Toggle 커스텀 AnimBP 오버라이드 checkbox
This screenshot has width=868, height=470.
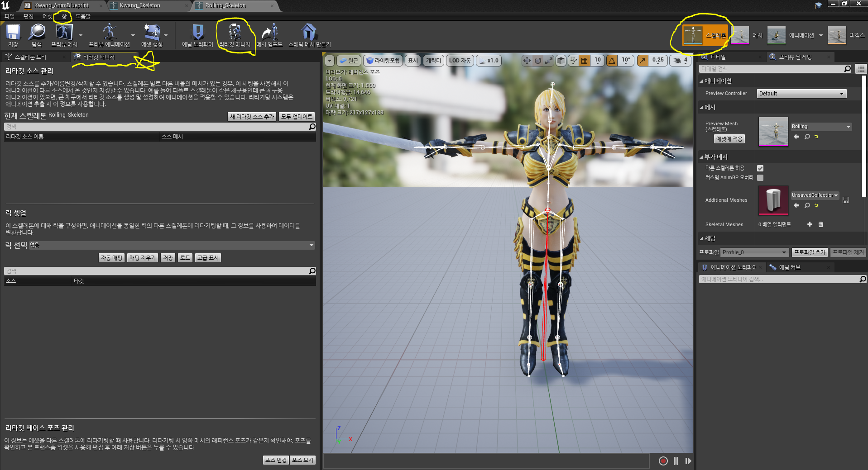pos(760,178)
